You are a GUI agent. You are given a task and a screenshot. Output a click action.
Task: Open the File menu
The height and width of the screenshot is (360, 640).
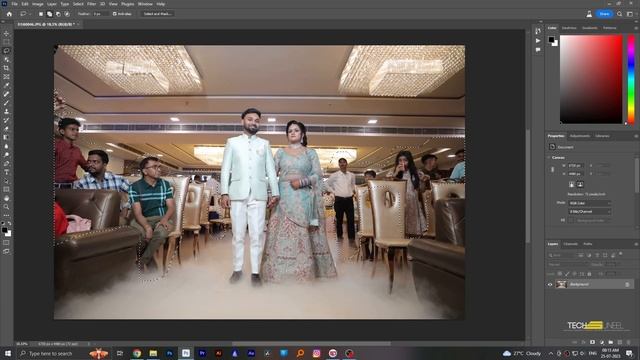click(14, 4)
